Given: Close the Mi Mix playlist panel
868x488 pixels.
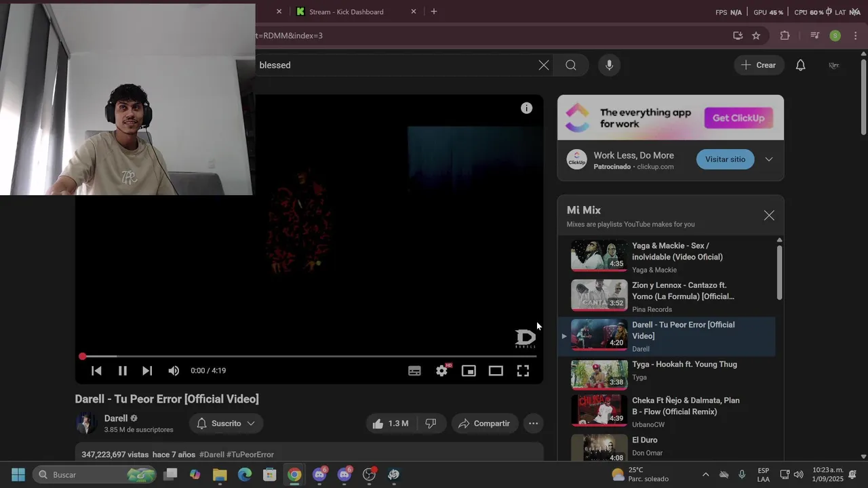Looking at the screenshot, I should click(769, 215).
